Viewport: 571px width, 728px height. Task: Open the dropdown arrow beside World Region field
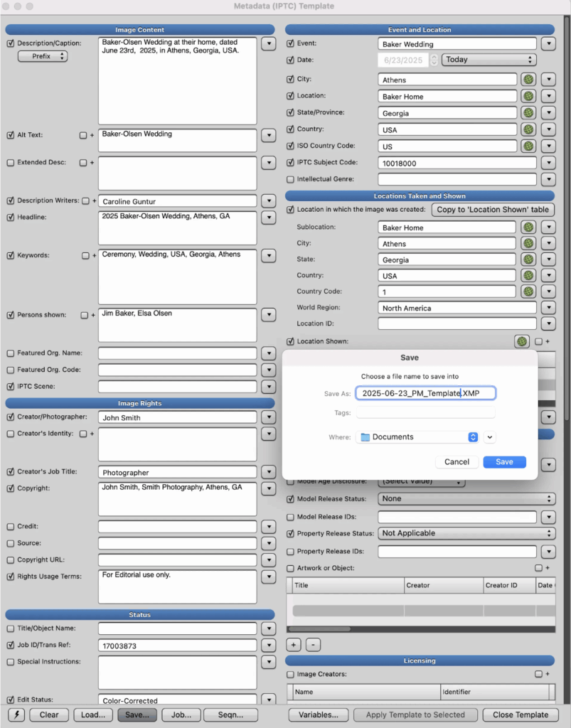click(x=549, y=307)
